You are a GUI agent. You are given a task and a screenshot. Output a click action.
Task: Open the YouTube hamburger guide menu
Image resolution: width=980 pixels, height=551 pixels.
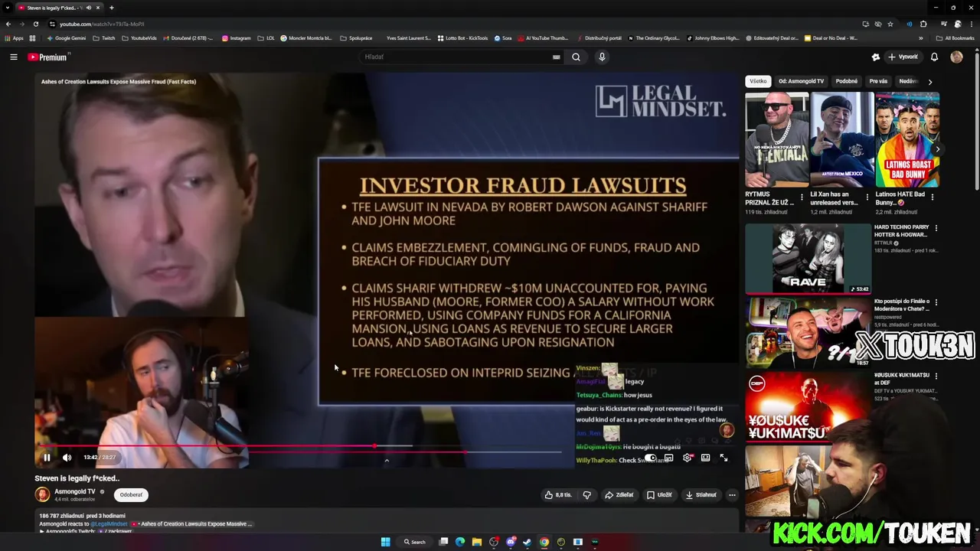click(14, 57)
